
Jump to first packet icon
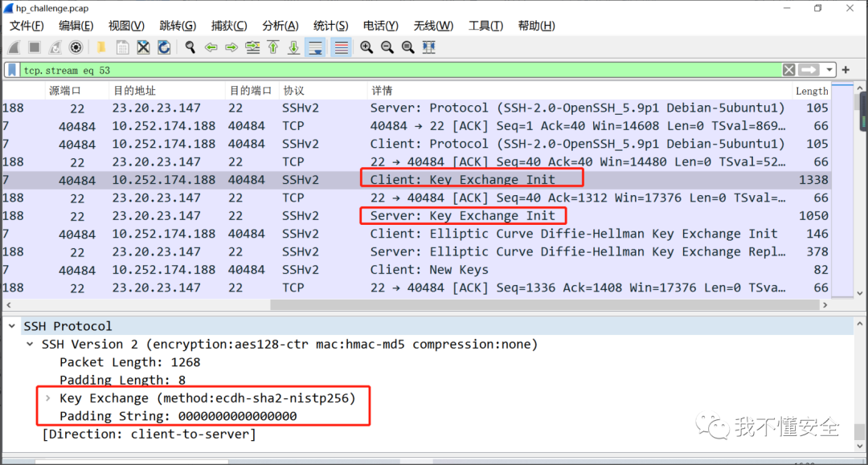(x=273, y=47)
